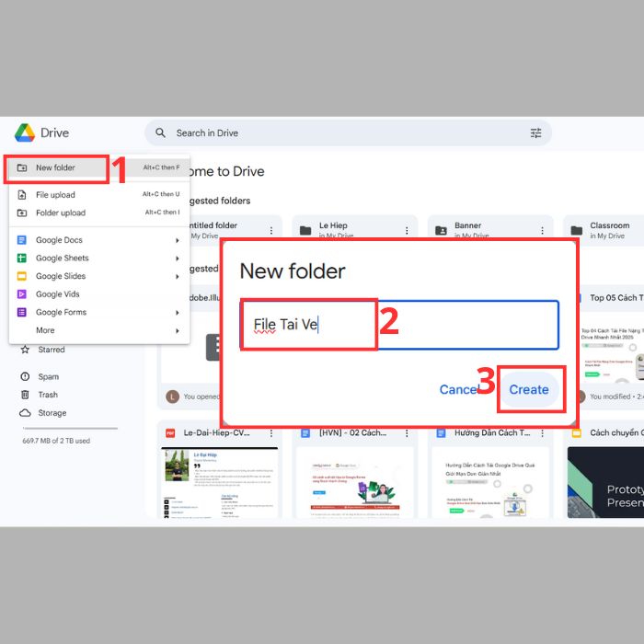644x644 pixels.
Task: Click the Google Drive logo
Action: (x=25, y=132)
